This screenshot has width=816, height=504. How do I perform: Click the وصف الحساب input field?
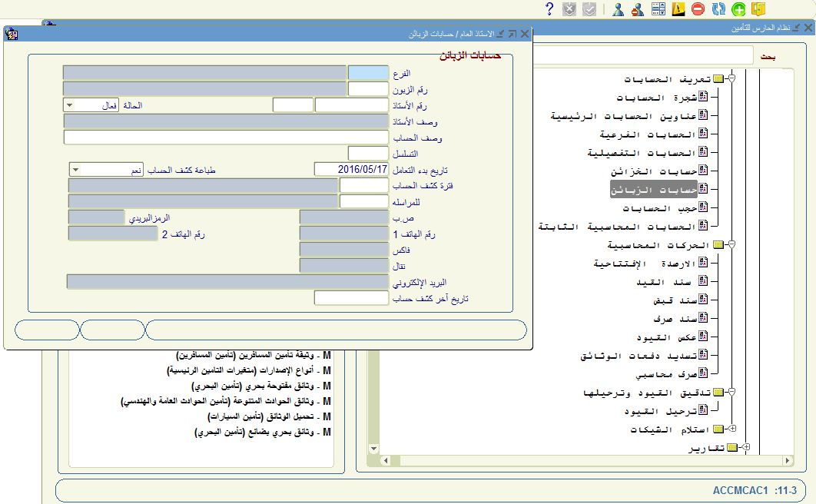226,138
